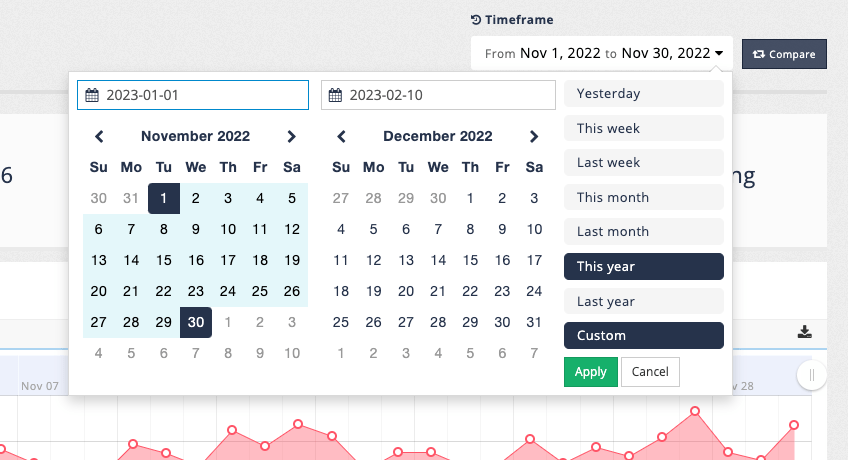
Task: Select the This week preset
Action: (644, 128)
